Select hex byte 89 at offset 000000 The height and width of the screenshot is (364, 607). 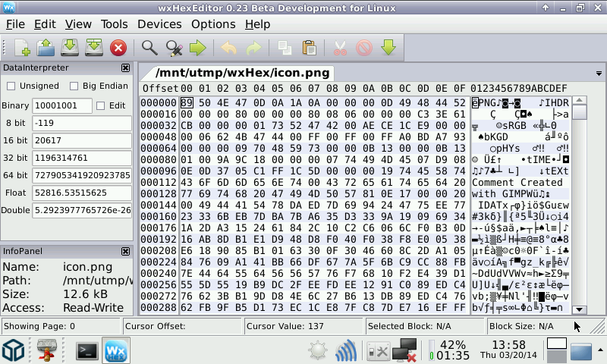pos(187,103)
